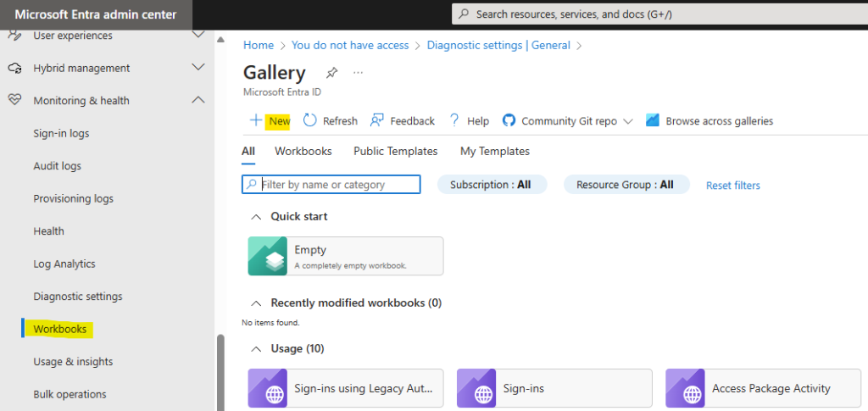
Task: Open the Community Git repo dropdown arrow
Action: pos(628,121)
